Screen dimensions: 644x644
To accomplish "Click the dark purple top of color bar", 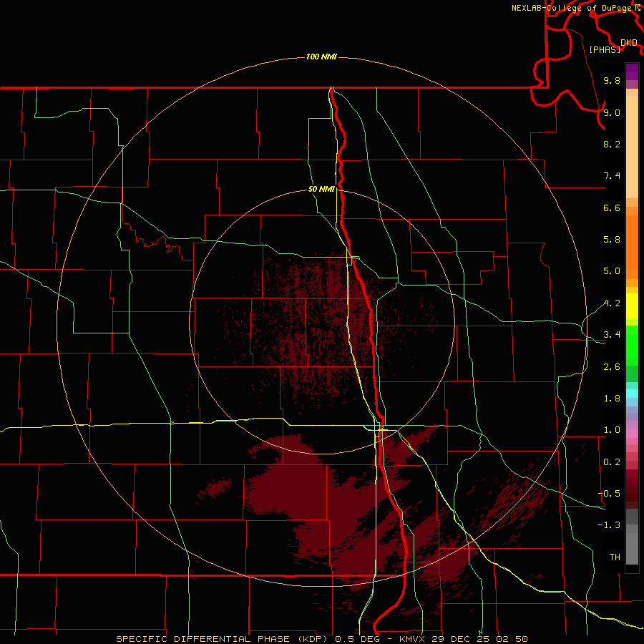I will pyautogui.click(x=632, y=72).
